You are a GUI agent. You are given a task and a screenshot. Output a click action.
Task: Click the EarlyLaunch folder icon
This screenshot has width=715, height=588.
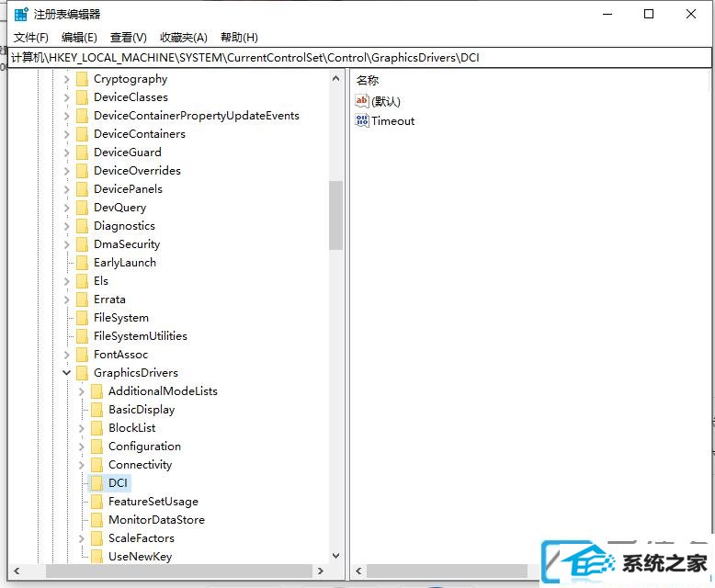pyautogui.click(x=82, y=263)
